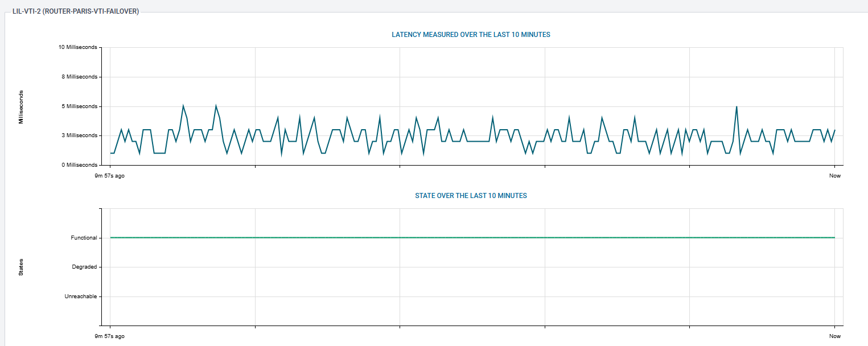Click the vertical Milliseconds axis title
Viewport: 868px width, 346px height.
[x=21, y=106]
